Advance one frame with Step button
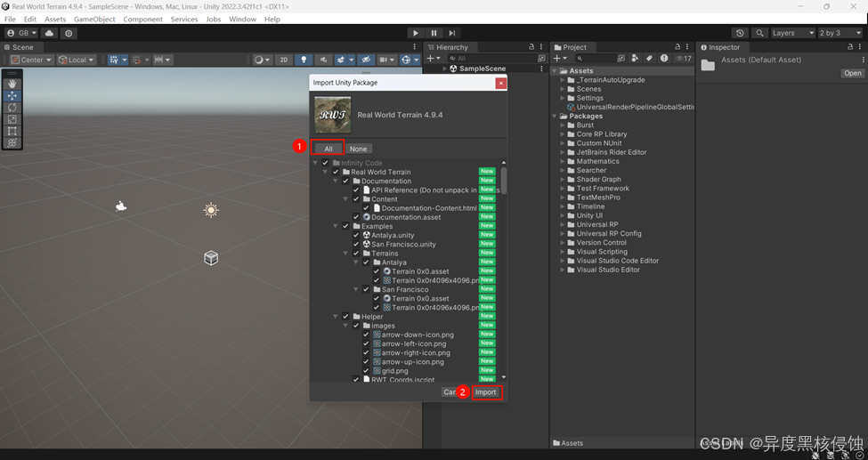This screenshot has width=868, height=460. [451, 33]
